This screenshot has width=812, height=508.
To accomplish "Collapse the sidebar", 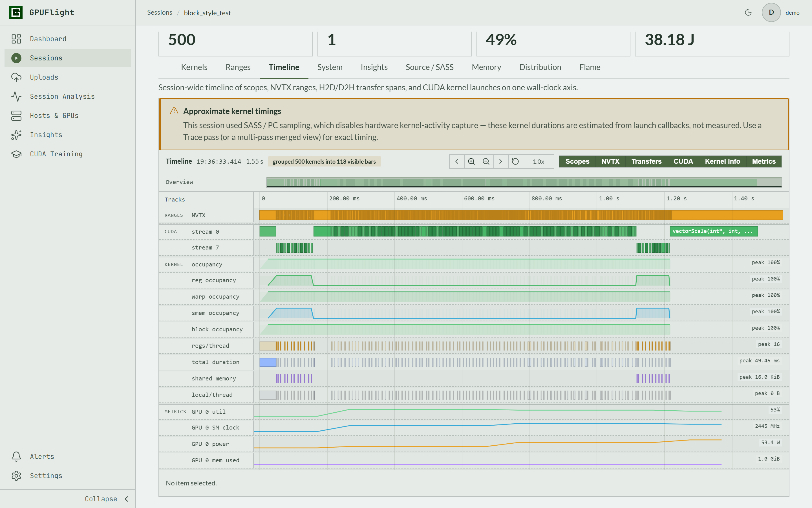I will coord(106,499).
